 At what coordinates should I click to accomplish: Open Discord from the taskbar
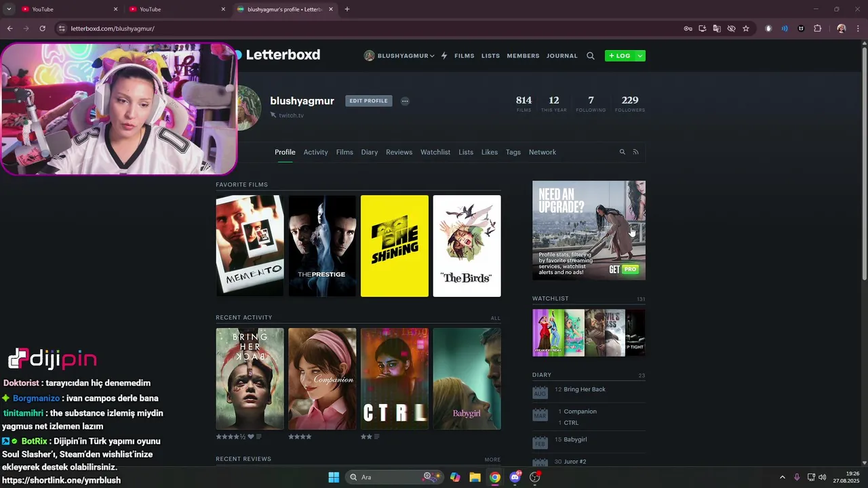tap(515, 477)
